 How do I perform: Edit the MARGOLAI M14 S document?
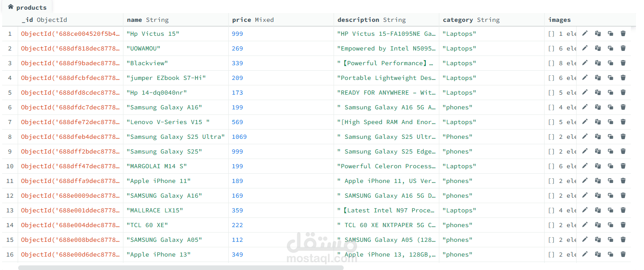[585, 166]
